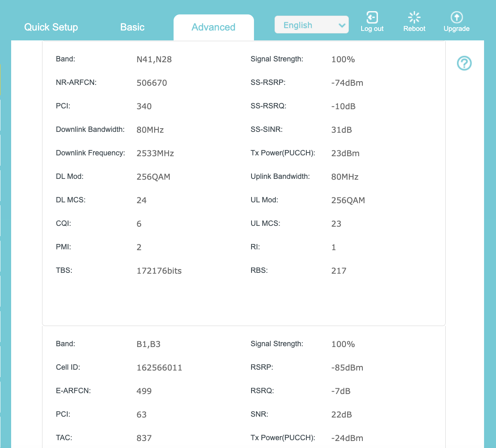Expand the English language dropdown
Image resolution: width=496 pixels, height=448 pixels.
click(312, 25)
